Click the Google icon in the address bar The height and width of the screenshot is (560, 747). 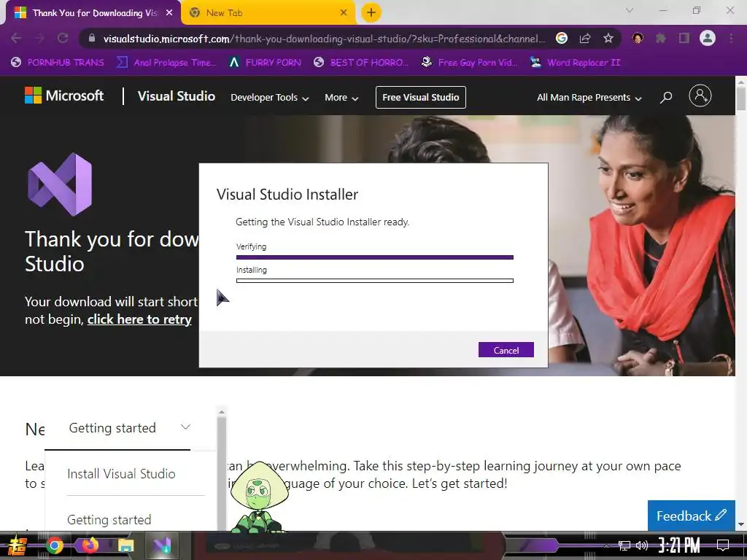[562, 38]
